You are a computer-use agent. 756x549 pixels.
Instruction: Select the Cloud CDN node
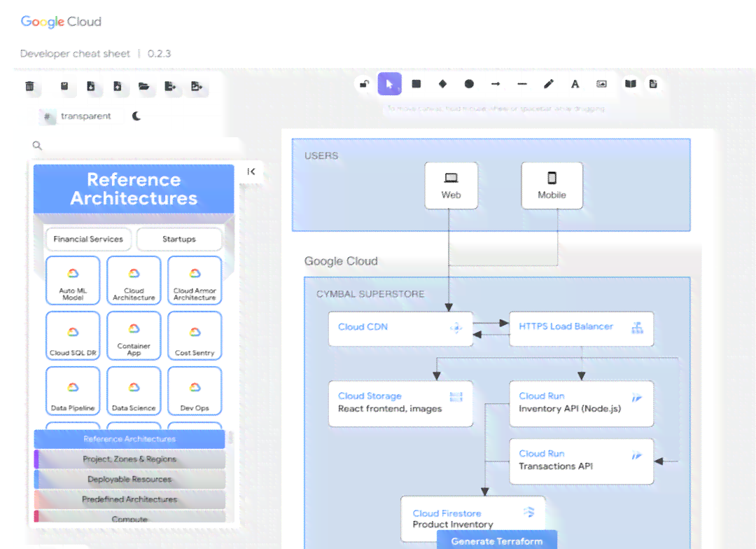[400, 328]
